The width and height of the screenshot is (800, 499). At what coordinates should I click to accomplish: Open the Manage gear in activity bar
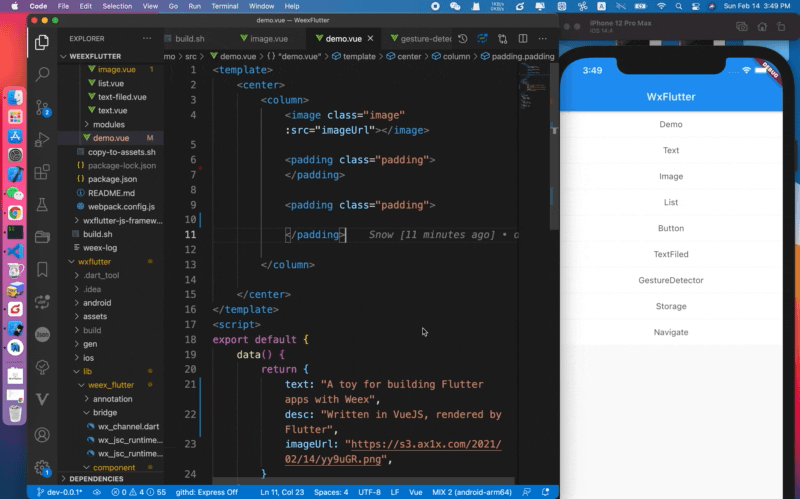tap(42, 468)
